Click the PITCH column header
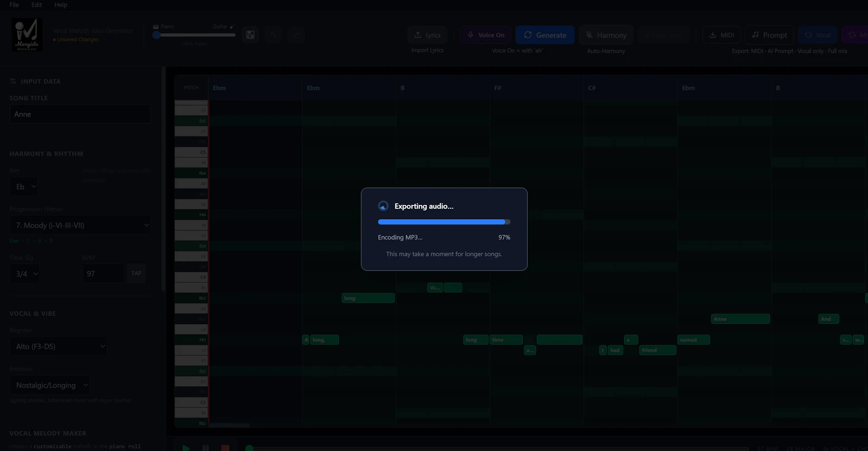Image resolution: width=868 pixels, height=451 pixels. point(191,87)
